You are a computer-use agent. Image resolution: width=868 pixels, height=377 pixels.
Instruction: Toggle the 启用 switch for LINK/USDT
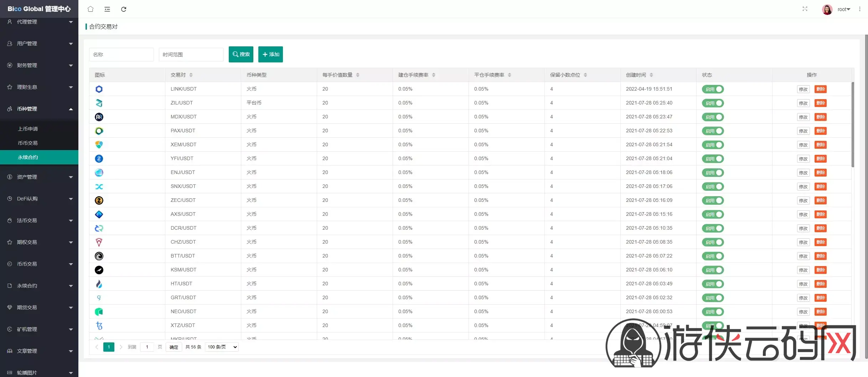point(713,89)
